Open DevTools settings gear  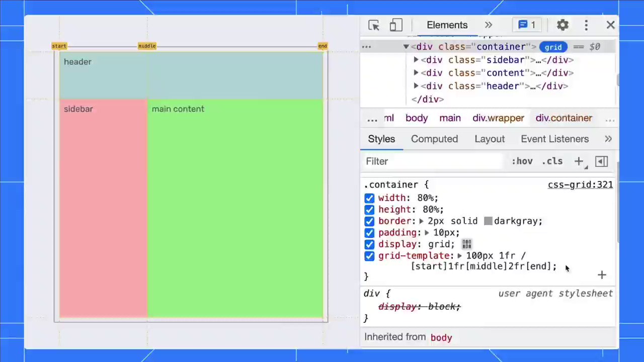[x=562, y=25]
